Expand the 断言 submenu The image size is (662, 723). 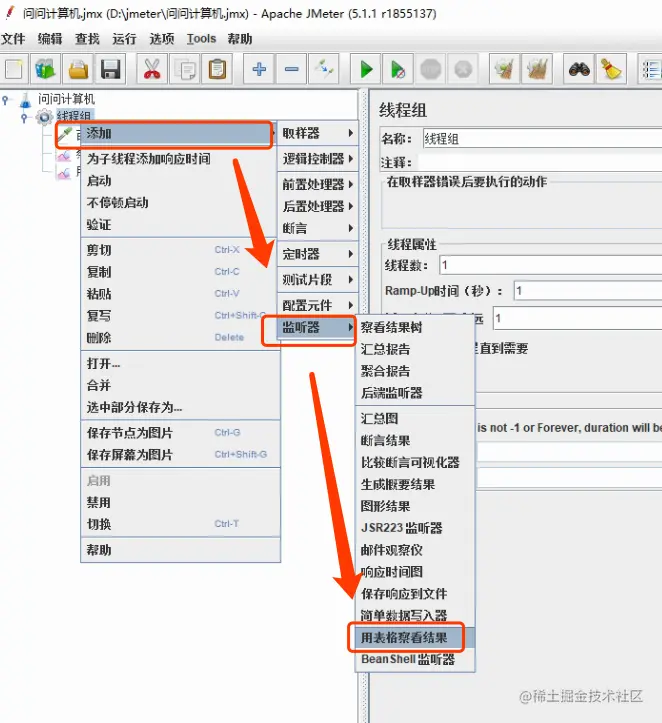tap(318, 228)
